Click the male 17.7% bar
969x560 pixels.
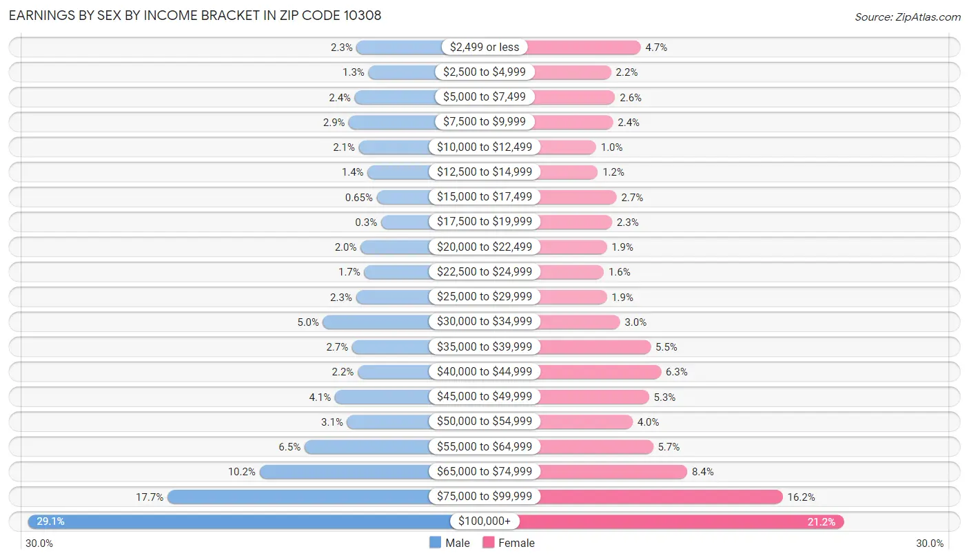coord(298,497)
